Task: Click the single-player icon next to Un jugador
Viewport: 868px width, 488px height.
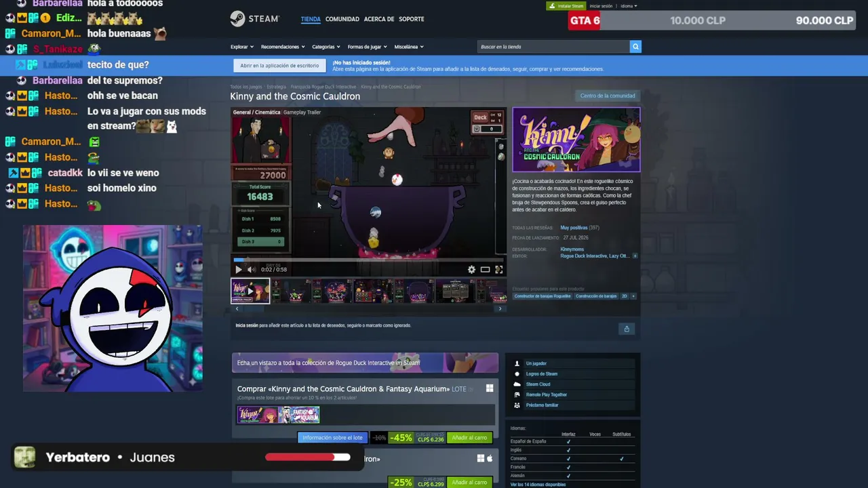Action: click(517, 363)
